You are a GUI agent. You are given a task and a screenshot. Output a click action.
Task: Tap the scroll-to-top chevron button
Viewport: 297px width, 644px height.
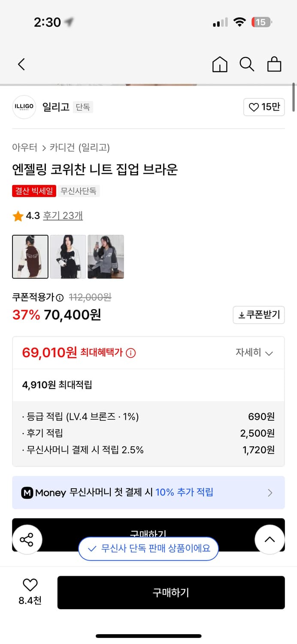tap(270, 540)
